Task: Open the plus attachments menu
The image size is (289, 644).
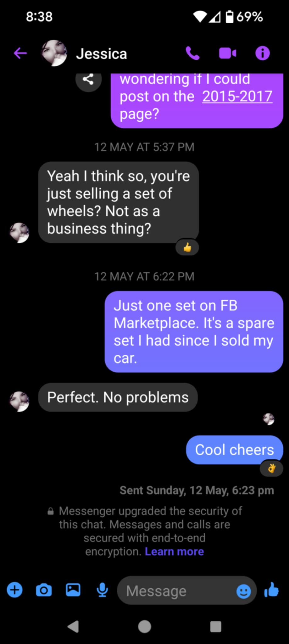Action: click(15, 590)
